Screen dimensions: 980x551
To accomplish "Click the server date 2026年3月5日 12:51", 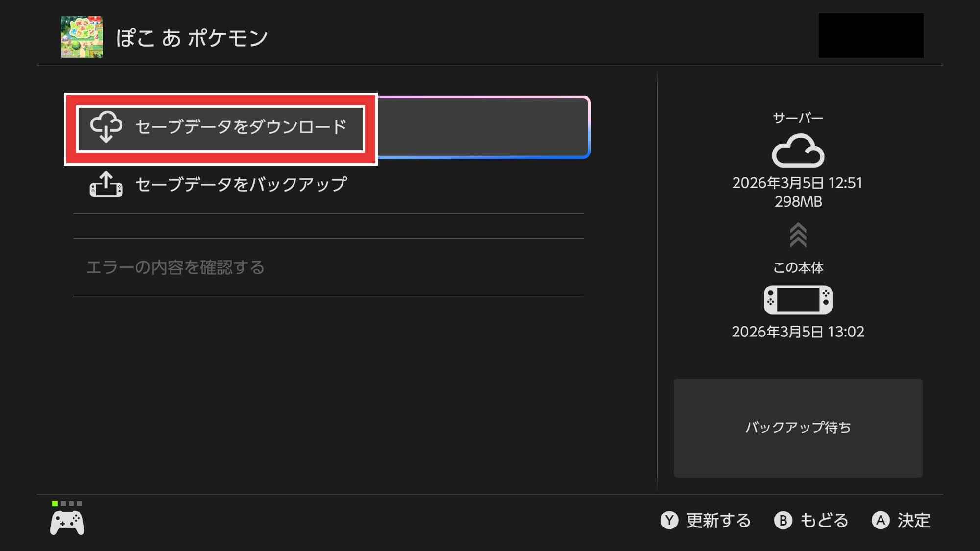I will (x=797, y=183).
